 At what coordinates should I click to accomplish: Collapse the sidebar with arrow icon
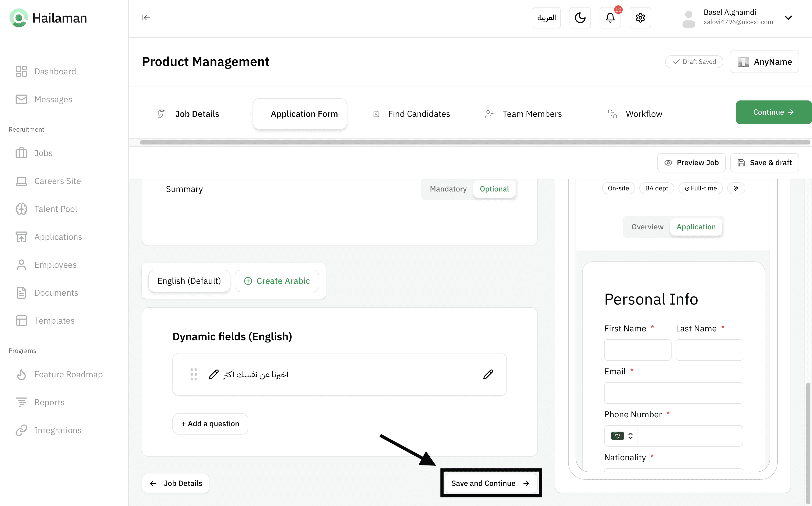(x=146, y=18)
